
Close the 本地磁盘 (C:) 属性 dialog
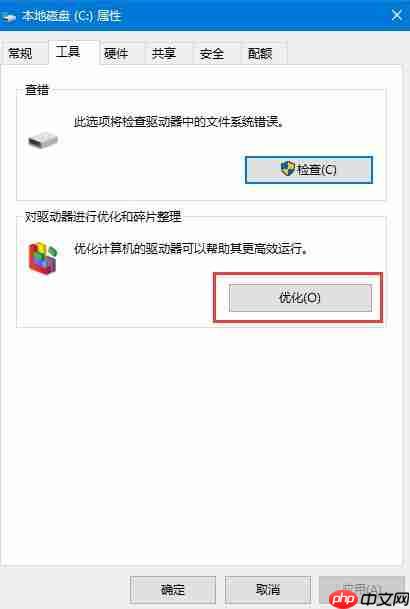(397, 16)
